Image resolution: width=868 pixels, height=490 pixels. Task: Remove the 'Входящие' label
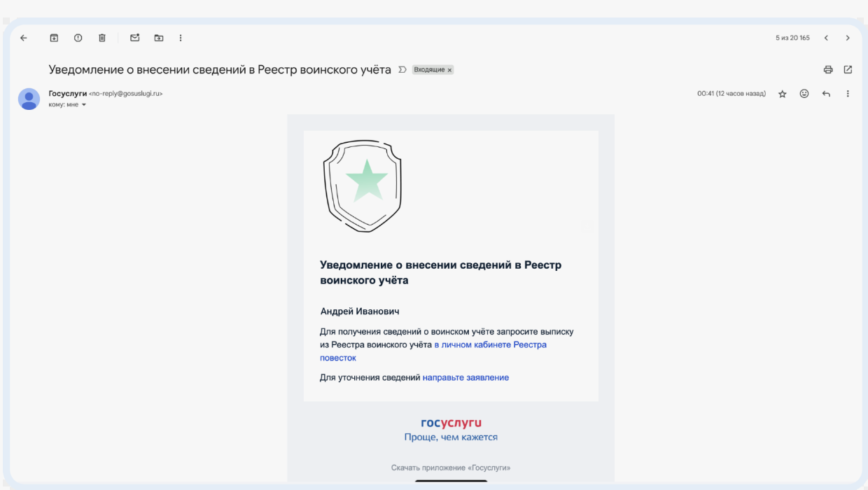(x=449, y=70)
